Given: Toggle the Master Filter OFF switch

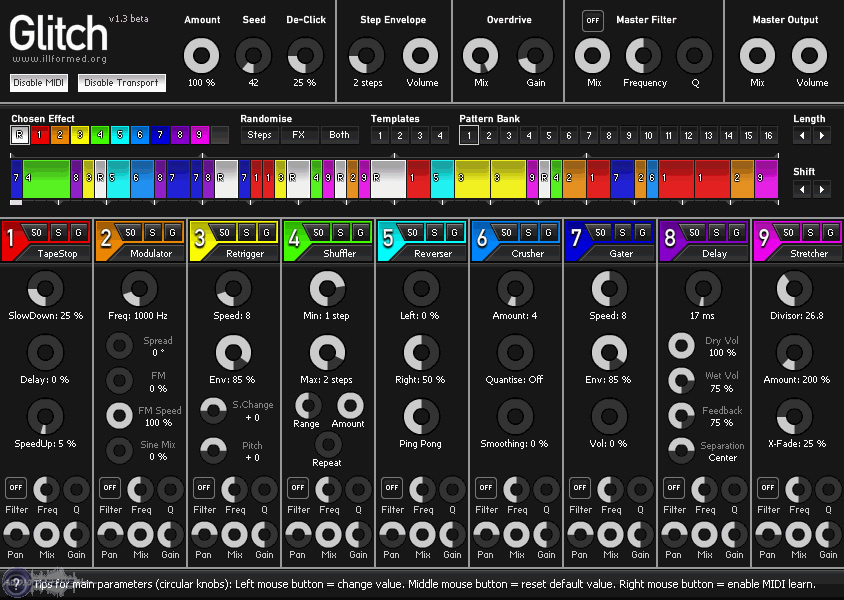Looking at the screenshot, I should 593,21.
